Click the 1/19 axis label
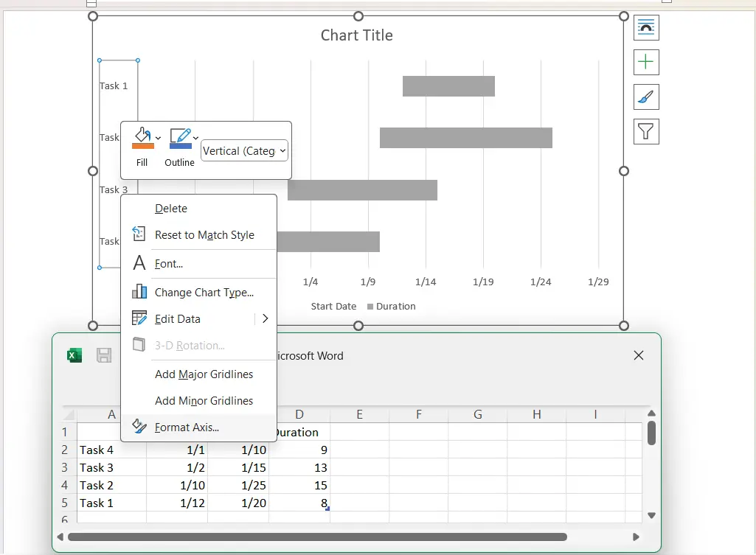 tap(483, 282)
